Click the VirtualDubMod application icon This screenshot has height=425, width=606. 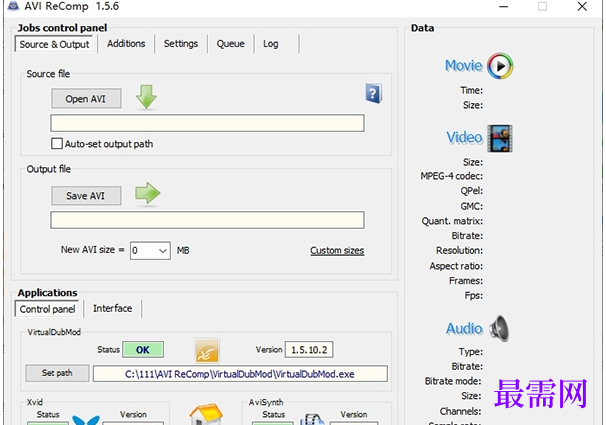click(207, 350)
